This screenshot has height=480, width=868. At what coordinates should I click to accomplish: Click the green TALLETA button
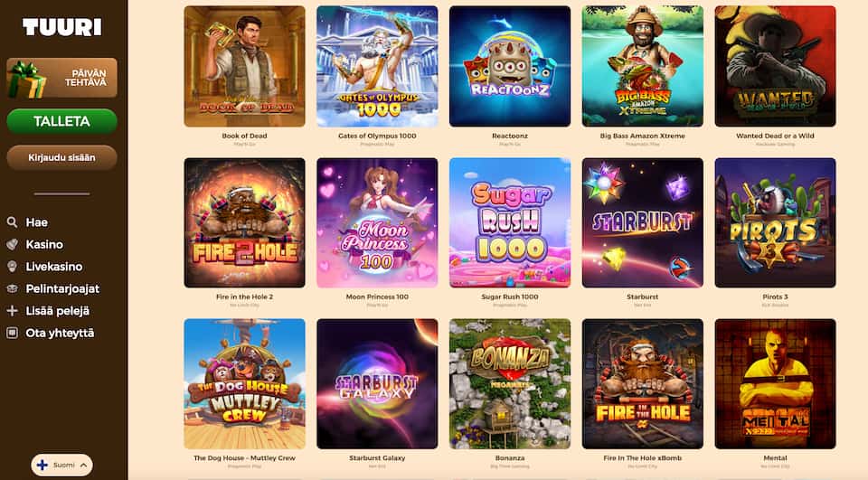tap(62, 121)
